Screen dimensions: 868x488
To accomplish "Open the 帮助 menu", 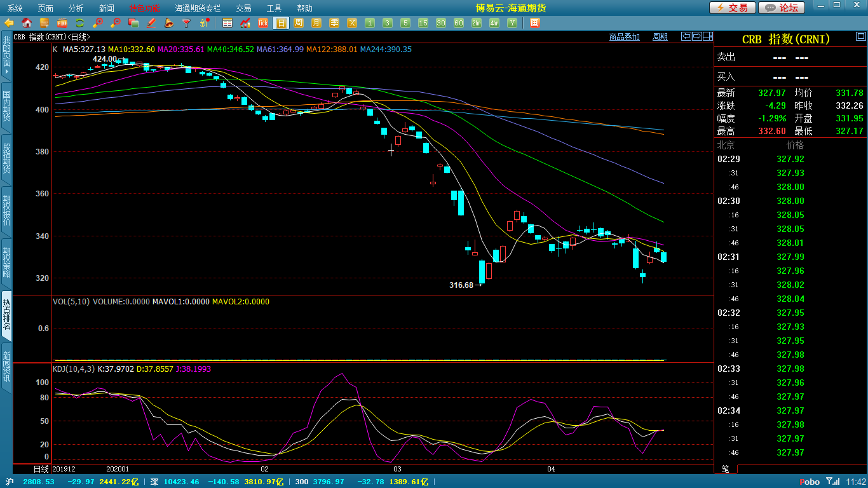I will point(304,8).
